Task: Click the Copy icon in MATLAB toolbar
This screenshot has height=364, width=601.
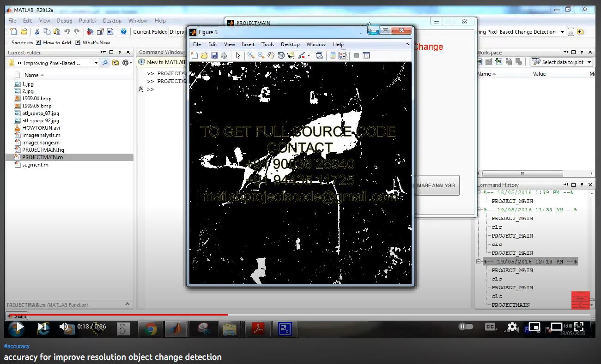Action: pyautogui.click(x=47, y=32)
